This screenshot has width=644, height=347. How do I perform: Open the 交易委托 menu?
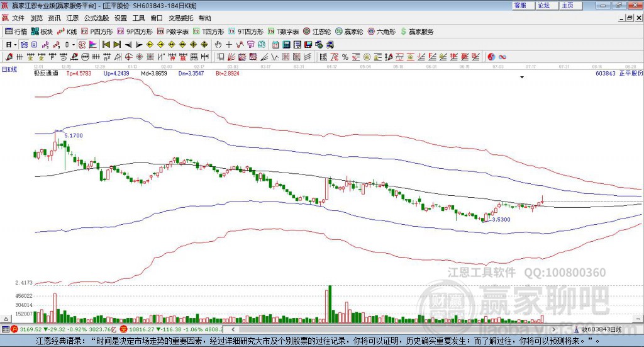click(x=180, y=18)
